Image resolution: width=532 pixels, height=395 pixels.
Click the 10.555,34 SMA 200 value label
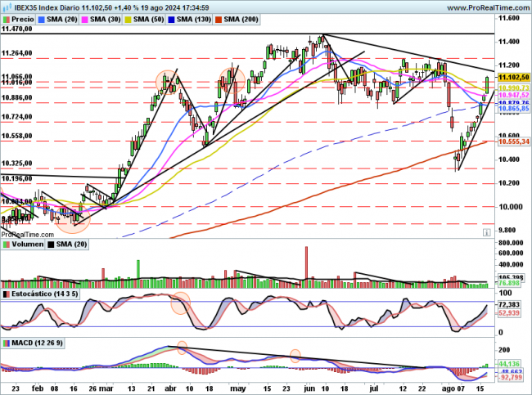[x=515, y=141]
